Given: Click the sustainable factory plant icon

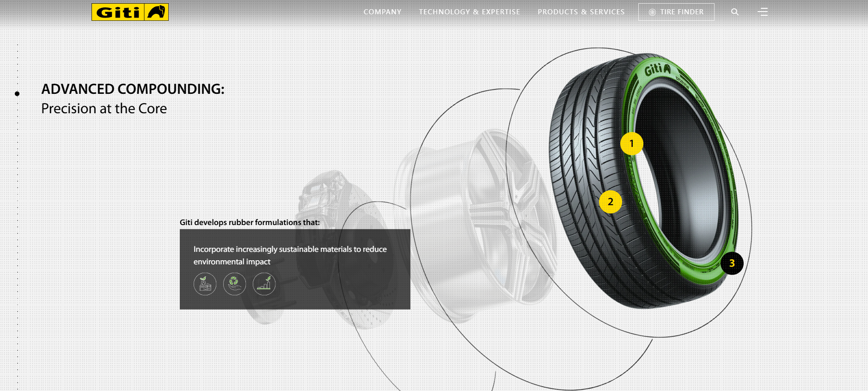Looking at the screenshot, I should click(x=205, y=284).
